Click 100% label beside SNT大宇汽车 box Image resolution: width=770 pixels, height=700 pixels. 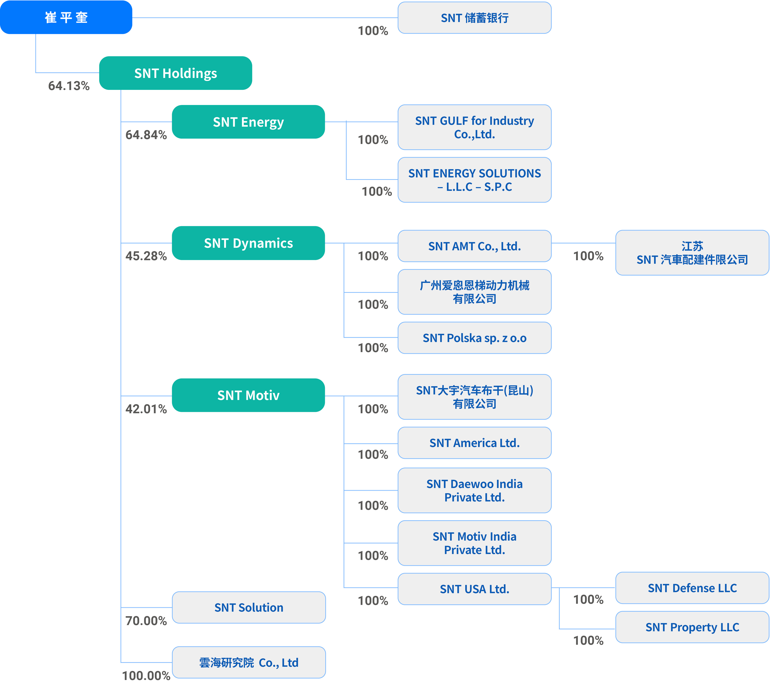pyautogui.click(x=373, y=409)
